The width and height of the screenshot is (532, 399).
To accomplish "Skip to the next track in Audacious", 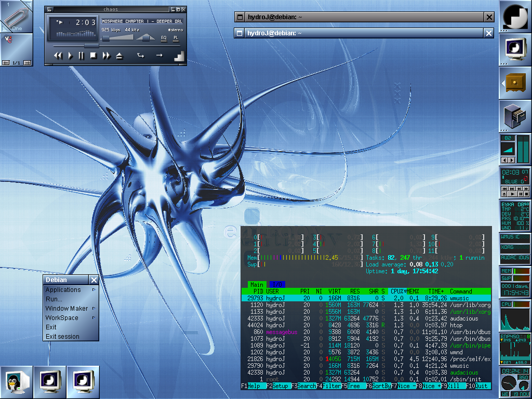I will tap(107, 56).
